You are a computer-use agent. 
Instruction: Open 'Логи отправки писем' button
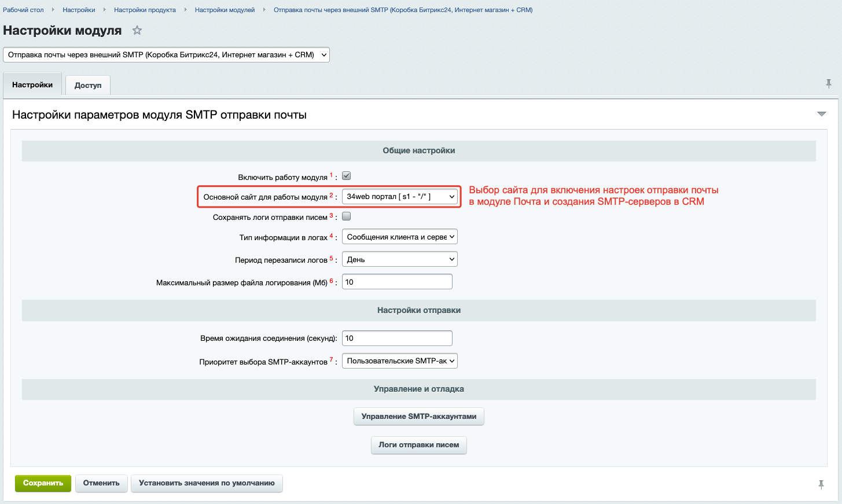click(x=419, y=445)
